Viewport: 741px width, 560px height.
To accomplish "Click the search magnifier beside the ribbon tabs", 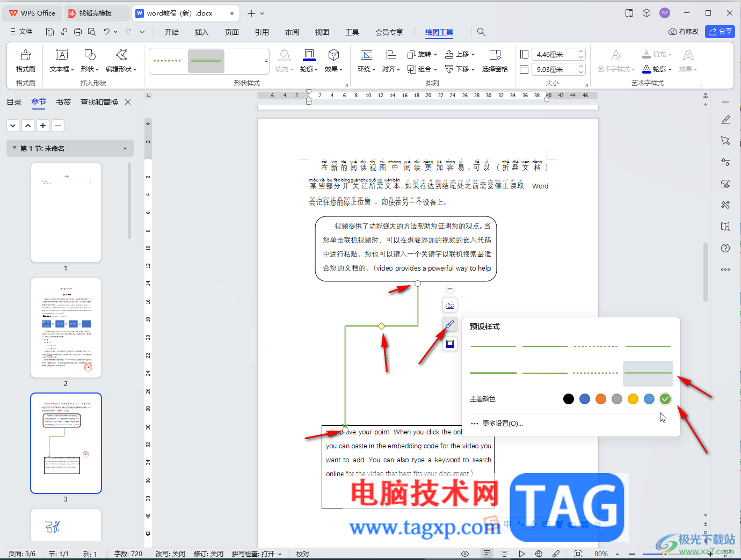I will (x=481, y=32).
